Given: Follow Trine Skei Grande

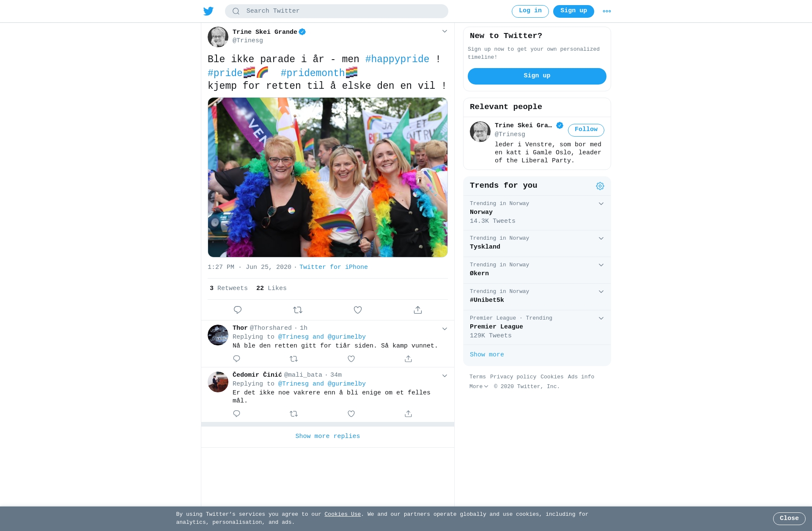Looking at the screenshot, I should (586, 130).
